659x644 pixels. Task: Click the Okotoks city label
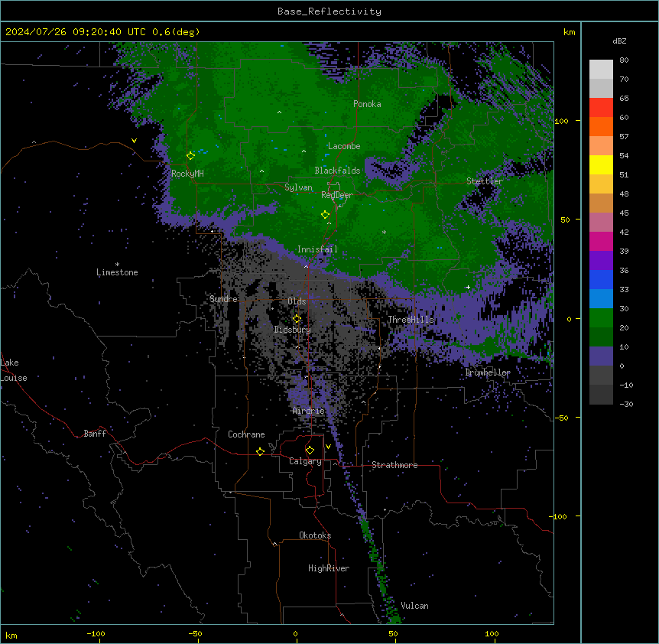[x=315, y=535]
